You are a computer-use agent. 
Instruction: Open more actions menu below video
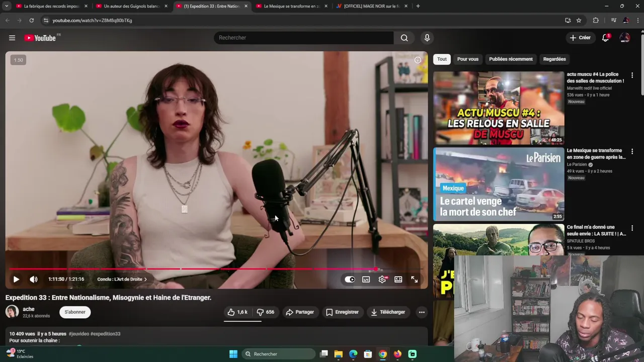tap(422, 312)
